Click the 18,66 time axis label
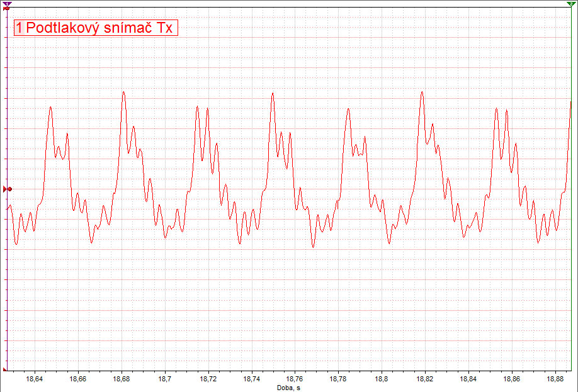This screenshot has height=392, width=578. coord(77,379)
